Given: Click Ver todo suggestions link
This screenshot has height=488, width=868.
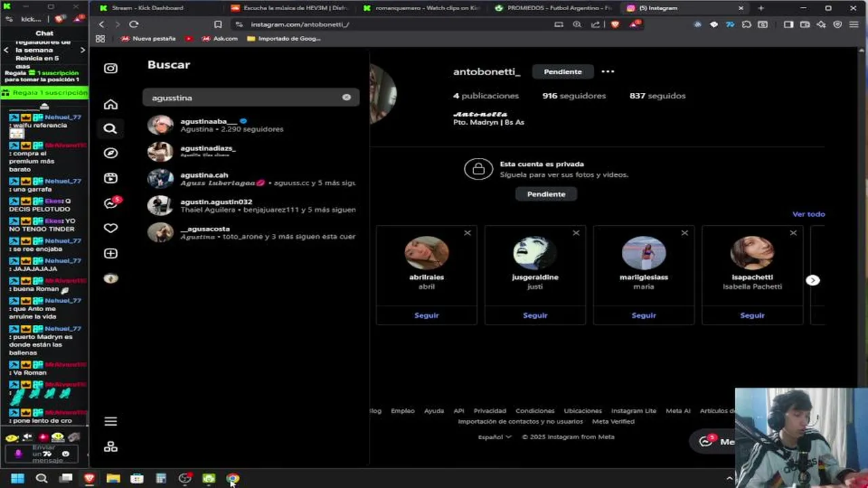Looking at the screenshot, I should (808, 214).
